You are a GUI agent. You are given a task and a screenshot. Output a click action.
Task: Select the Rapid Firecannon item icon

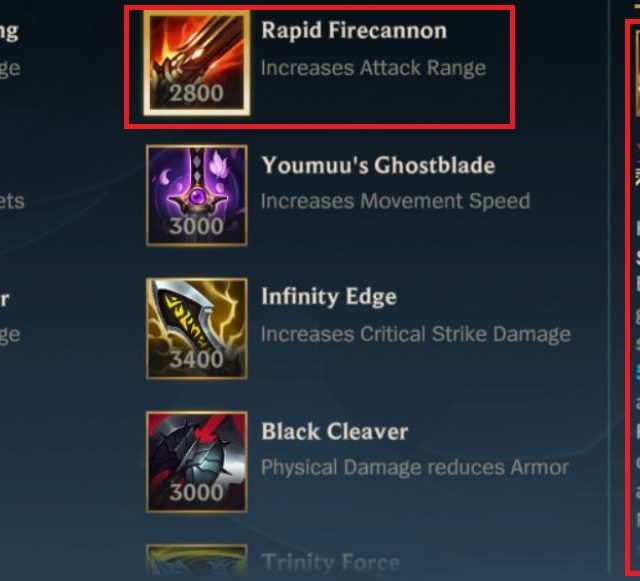click(x=197, y=63)
